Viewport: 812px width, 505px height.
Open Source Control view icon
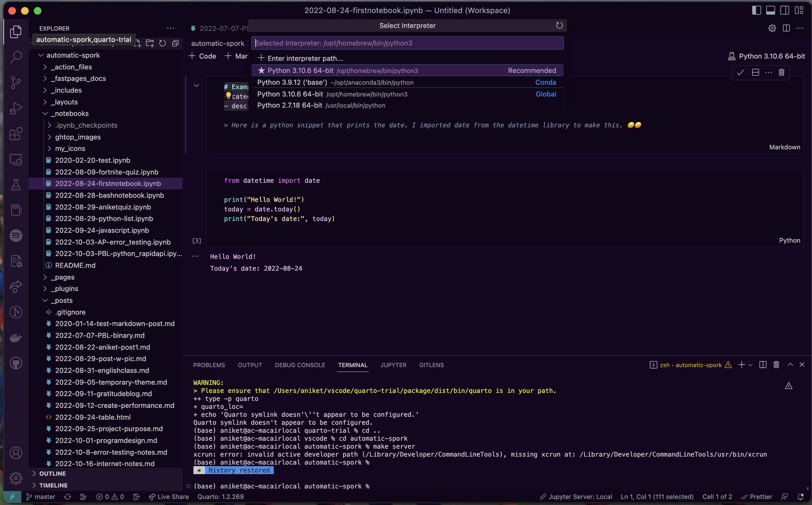point(16,83)
